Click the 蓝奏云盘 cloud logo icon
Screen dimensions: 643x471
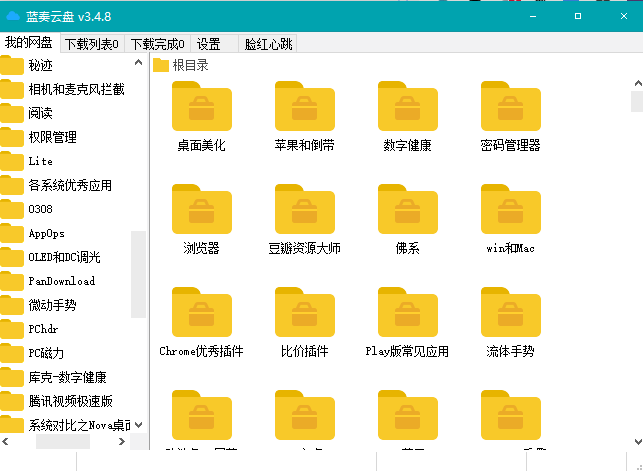coord(13,16)
